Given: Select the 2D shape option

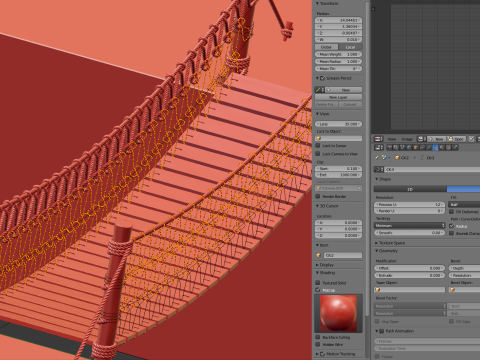Looking at the screenshot, I should (x=410, y=189).
